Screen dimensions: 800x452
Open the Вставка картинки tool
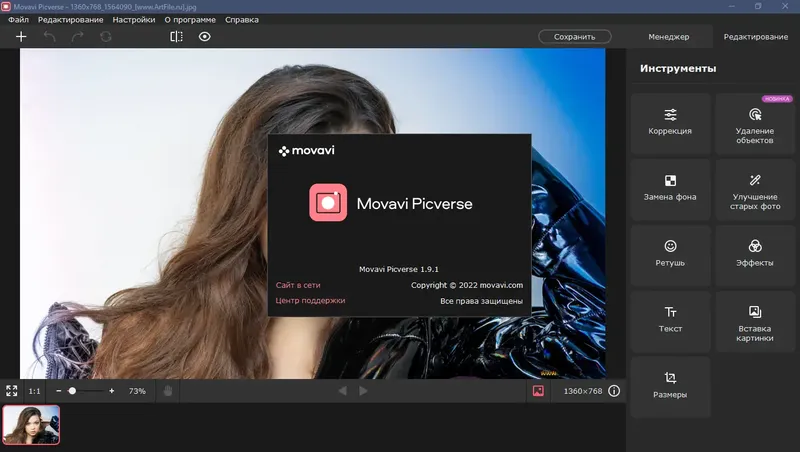tap(755, 321)
